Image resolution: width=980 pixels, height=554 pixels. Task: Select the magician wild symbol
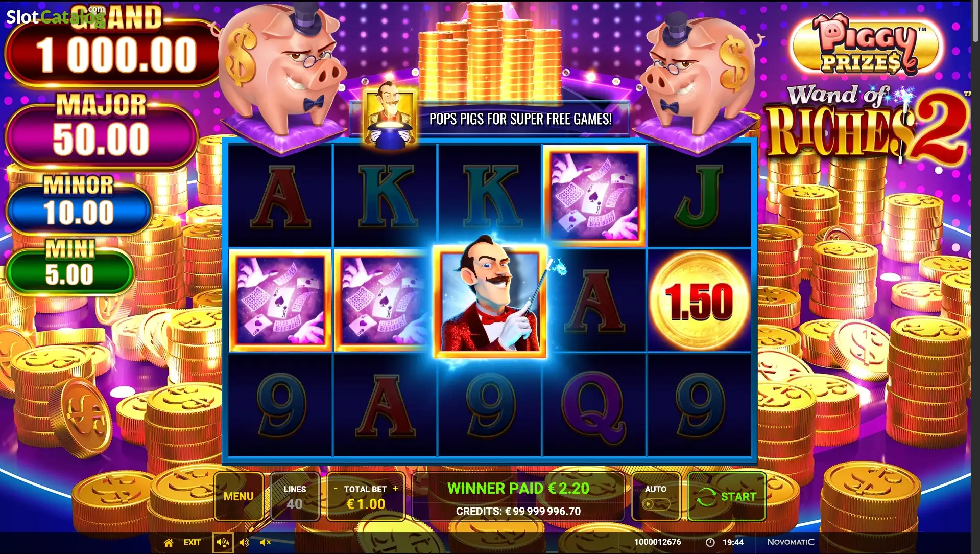(x=490, y=301)
